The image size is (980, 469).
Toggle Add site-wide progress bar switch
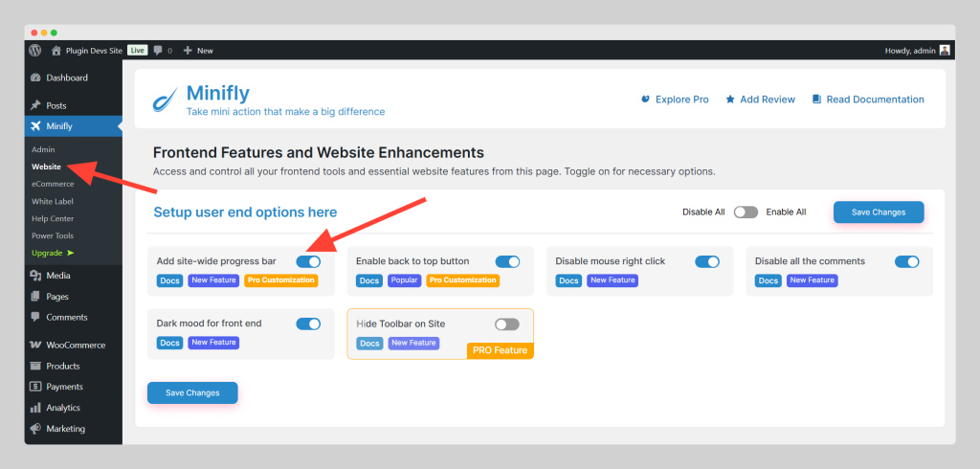click(308, 261)
